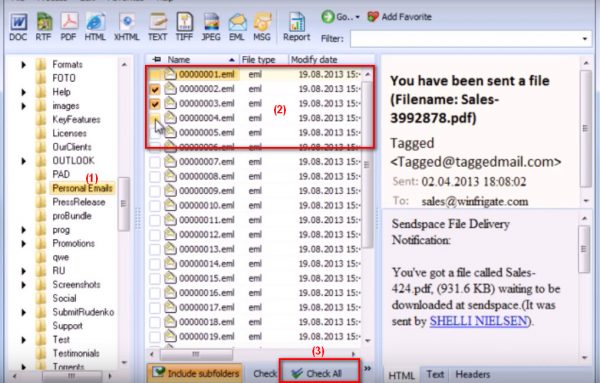Choose the EML format icon

tap(237, 27)
